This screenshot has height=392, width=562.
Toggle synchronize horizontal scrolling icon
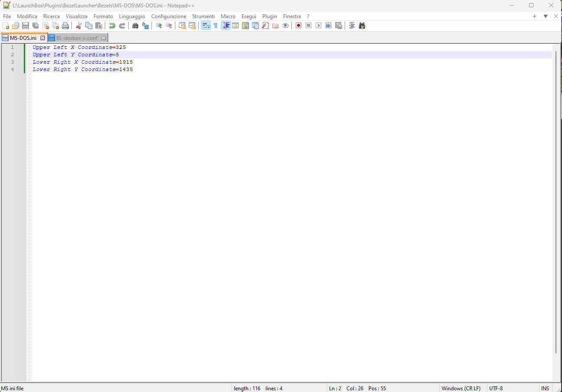192,26
